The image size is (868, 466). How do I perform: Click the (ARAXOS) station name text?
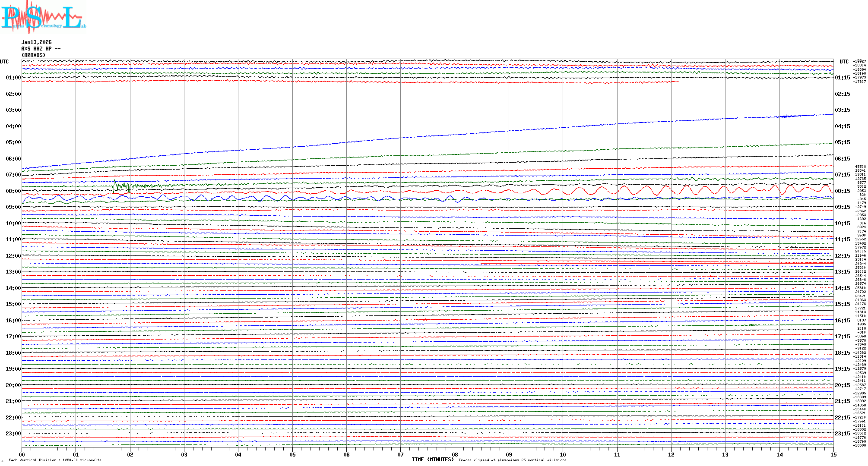click(33, 55)
